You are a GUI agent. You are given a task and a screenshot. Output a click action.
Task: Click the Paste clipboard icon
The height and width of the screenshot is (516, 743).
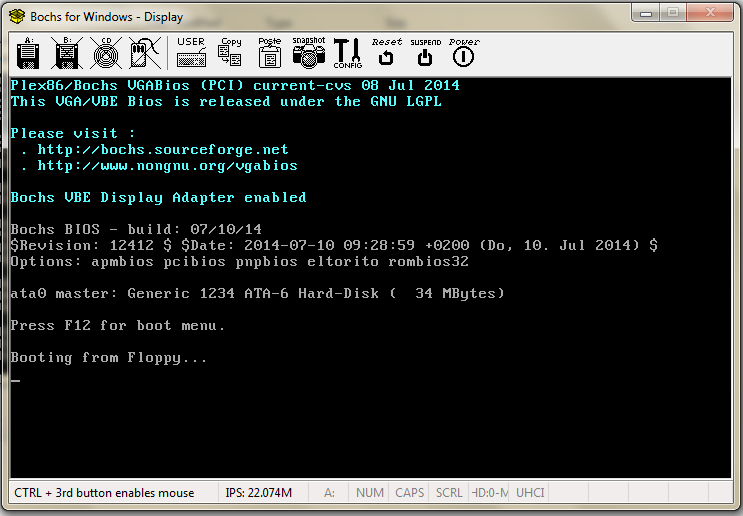[x=270, y=53]
